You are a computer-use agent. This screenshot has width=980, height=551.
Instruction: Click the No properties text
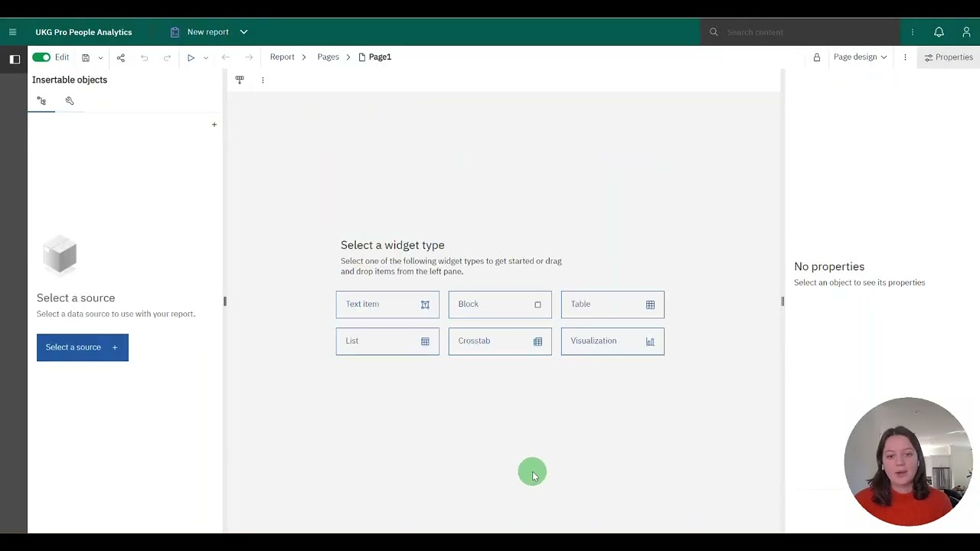click(829, 266)
